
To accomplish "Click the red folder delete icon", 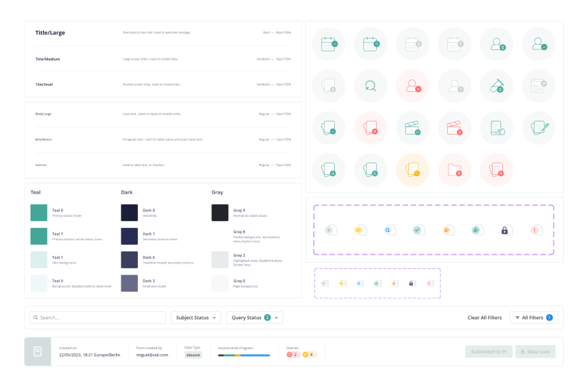I will (x=454, y=169).
